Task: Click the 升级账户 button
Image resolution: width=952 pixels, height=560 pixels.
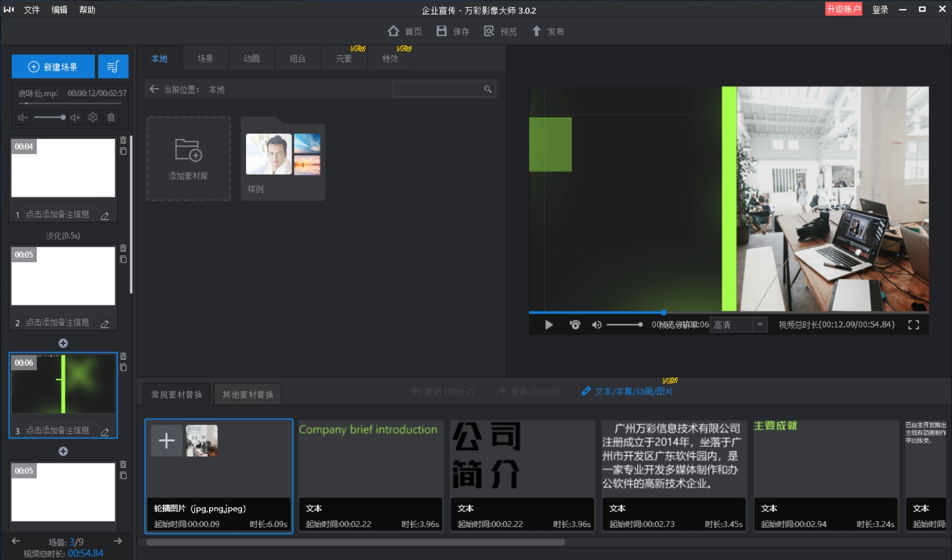Action: (x=843, y=9)
